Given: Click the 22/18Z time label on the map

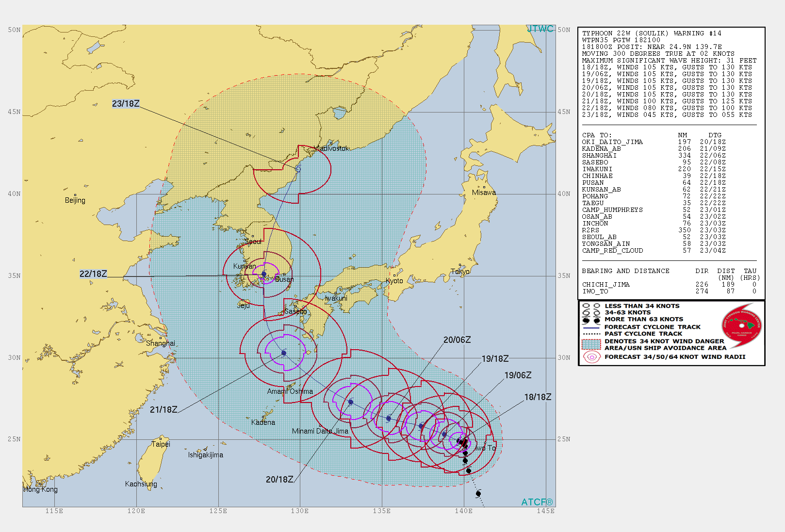Looking at the screenshot, I should [x=93, y=274].
